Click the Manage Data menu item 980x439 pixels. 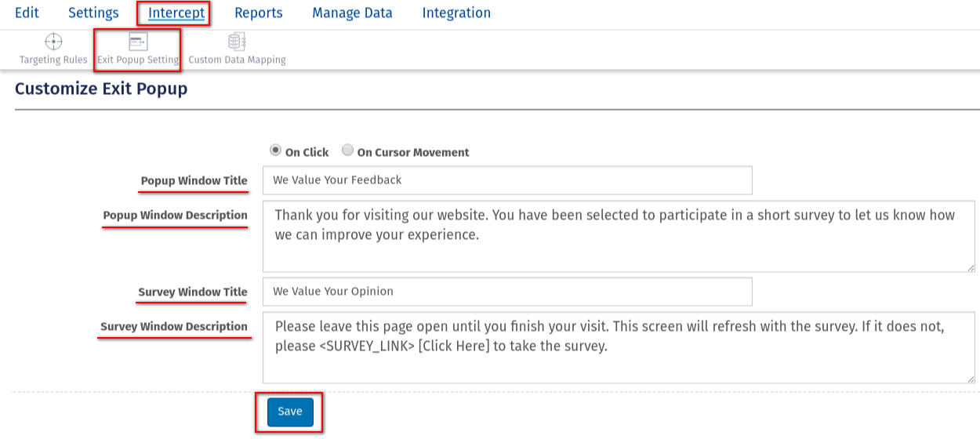click(352, 13)
